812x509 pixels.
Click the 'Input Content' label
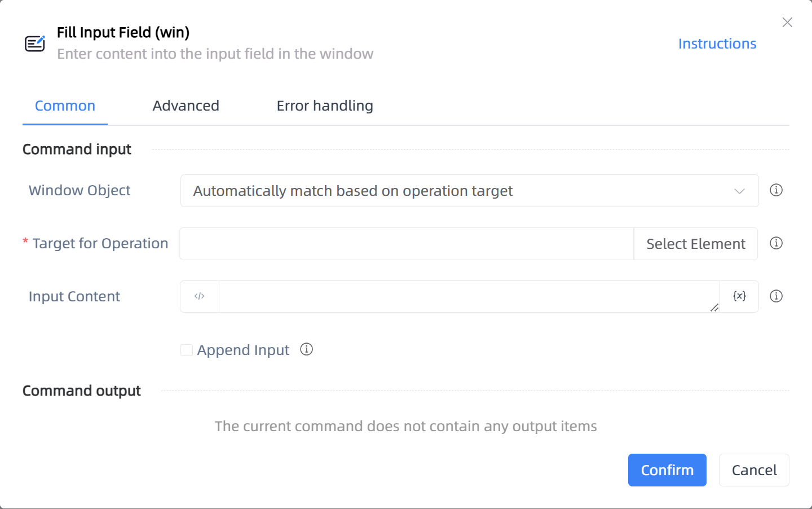coord(74,296)
